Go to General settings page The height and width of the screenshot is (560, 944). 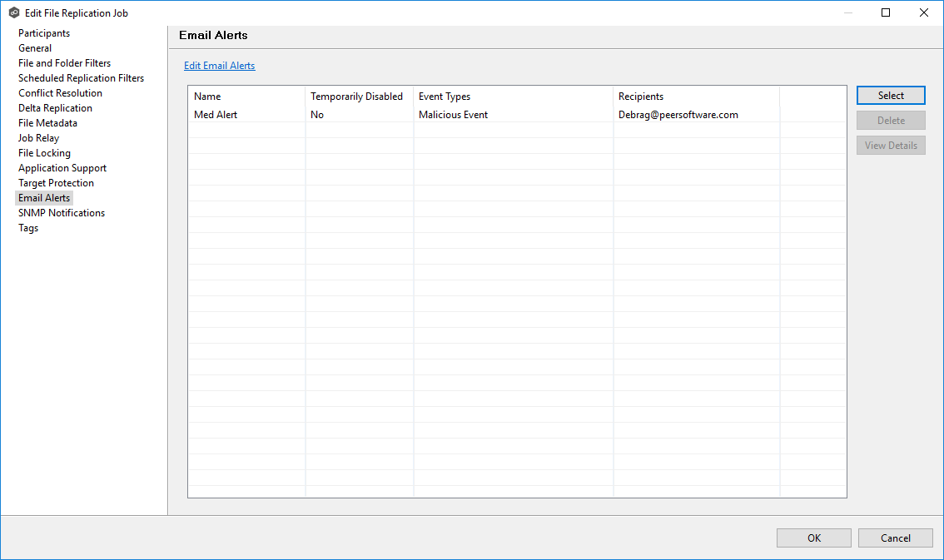(35, 48)
